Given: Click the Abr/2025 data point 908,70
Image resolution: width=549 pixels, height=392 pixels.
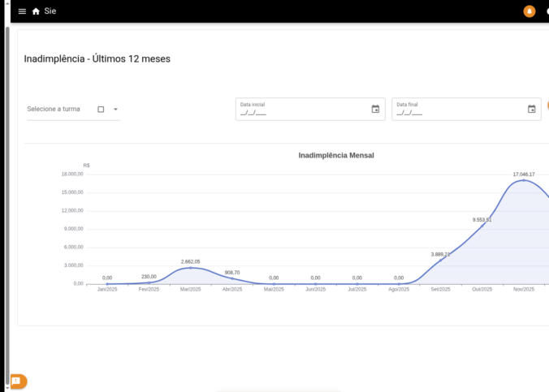Looking at the screenshot, I should 232,278.
